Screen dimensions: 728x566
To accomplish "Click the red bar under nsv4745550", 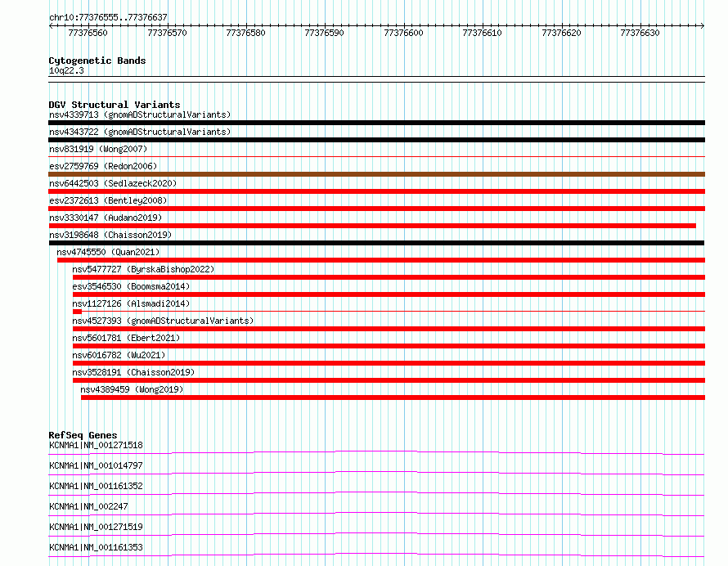I will pos(381,260).
